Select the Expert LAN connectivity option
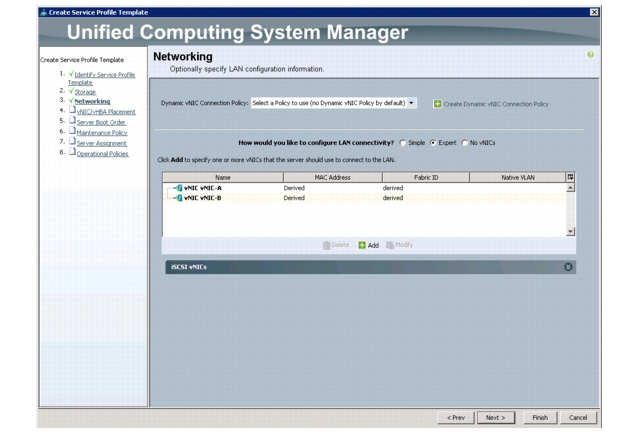This screenshot has width=640, height=434. (x=433, y=142)
